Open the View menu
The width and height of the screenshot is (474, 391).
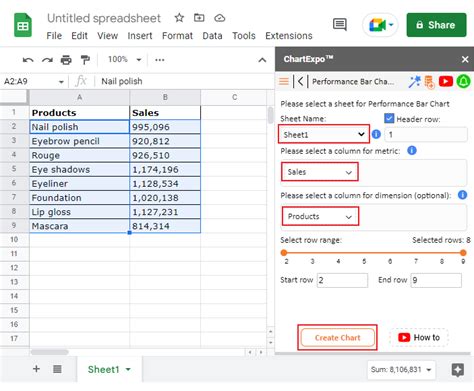click(107, 36)
